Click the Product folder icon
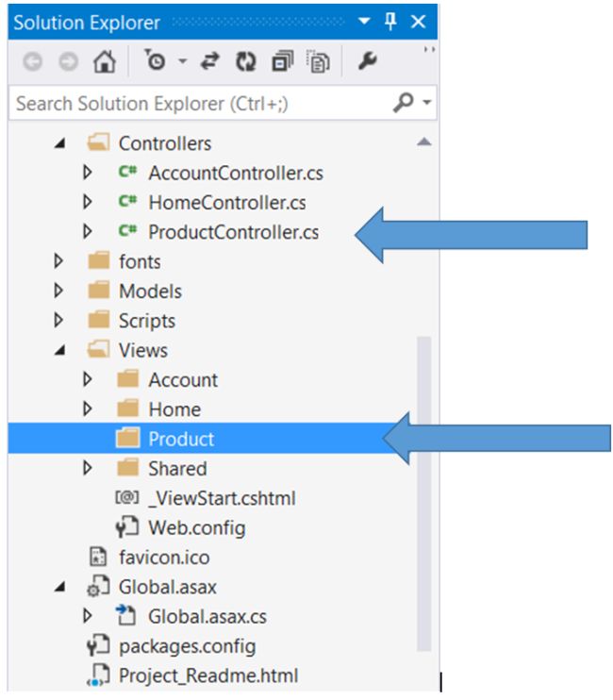 (128, 438)
